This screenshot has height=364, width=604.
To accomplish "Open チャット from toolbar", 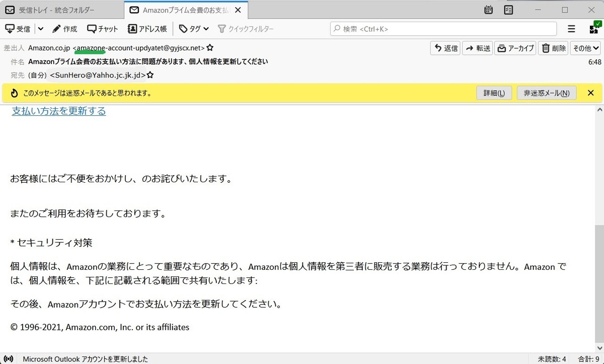I will pos(103,29).
